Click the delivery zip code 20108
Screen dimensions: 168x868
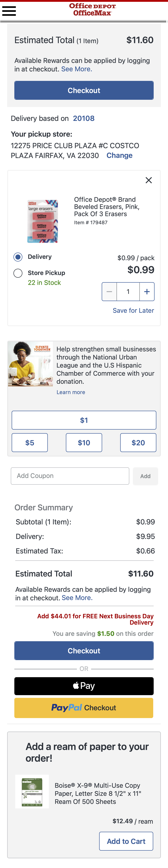point(84,118)
